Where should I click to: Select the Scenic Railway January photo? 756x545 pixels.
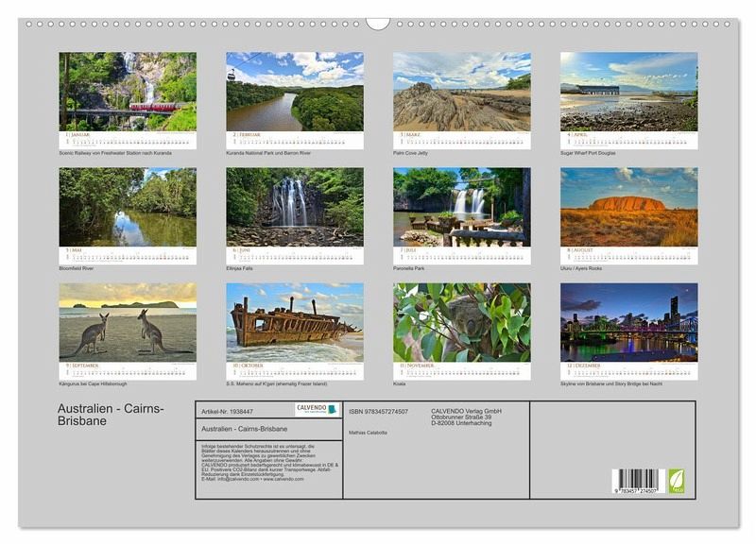128,92
